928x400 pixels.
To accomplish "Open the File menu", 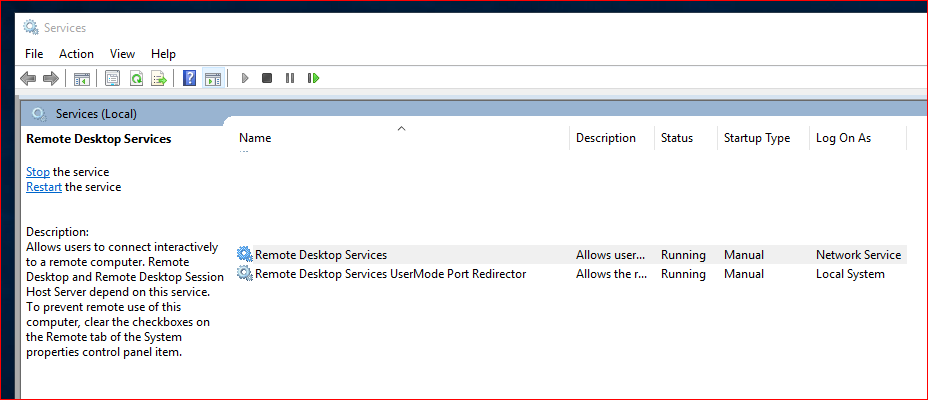I will pos(34,54).
